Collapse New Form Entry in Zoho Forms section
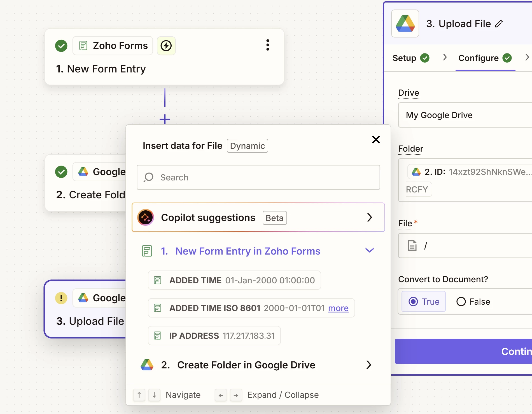 370,250
